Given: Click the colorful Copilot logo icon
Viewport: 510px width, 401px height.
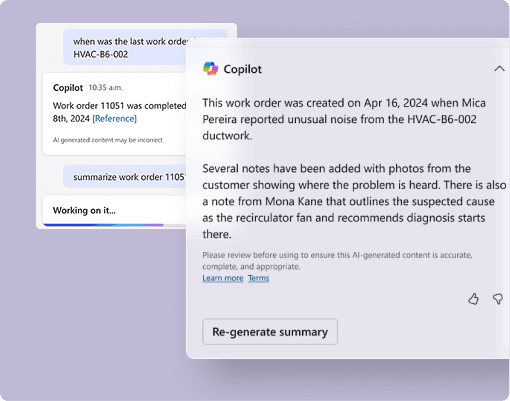Looking at the screenshot, I should (x=210, y=69).
